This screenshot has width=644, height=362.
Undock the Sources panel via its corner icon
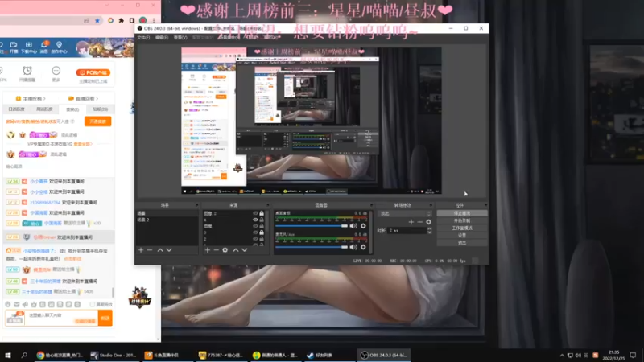(268, 205)
